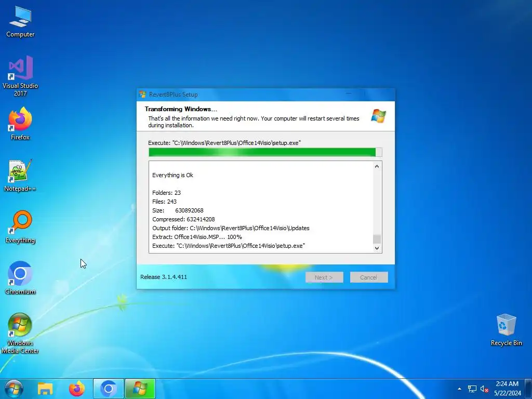Click the 'Transforming Windows...' heading

tap(181, 109)
